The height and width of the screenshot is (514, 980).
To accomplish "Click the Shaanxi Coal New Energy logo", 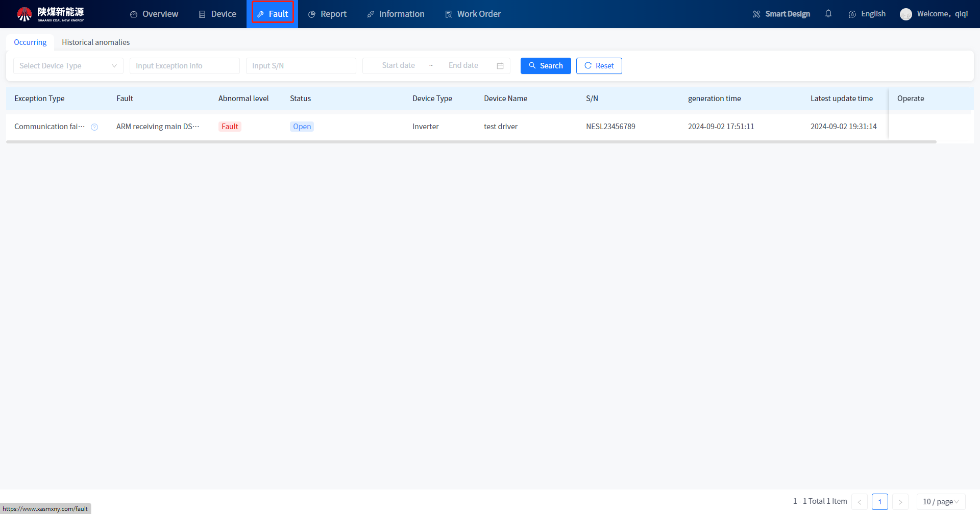I will tap(51, 14).
